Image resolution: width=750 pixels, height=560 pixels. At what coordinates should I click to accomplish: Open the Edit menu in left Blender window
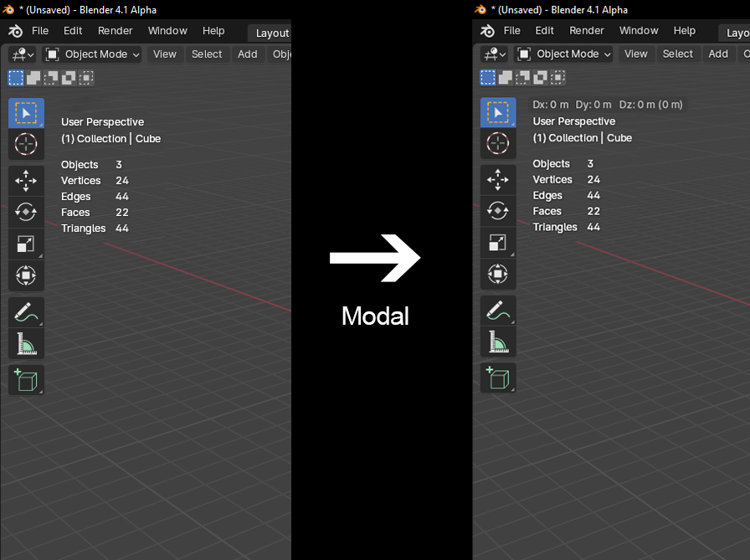click(x=73, y=31)
